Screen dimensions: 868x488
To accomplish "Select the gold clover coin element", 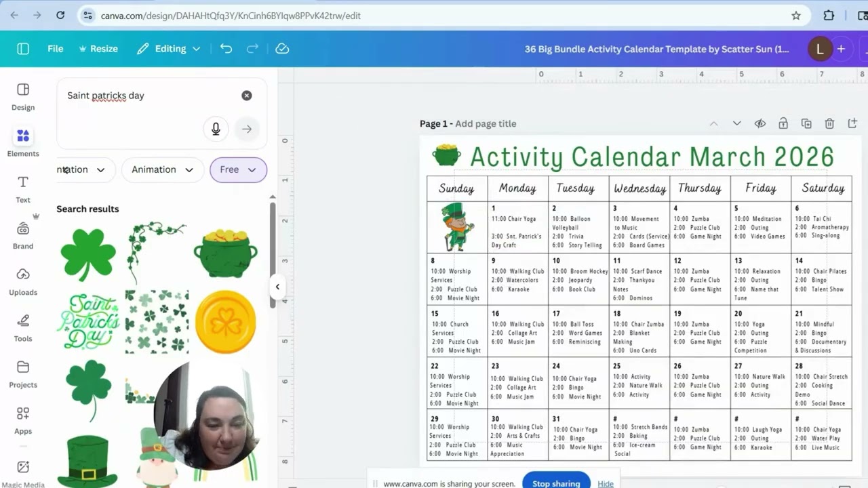I will [226, 322].
